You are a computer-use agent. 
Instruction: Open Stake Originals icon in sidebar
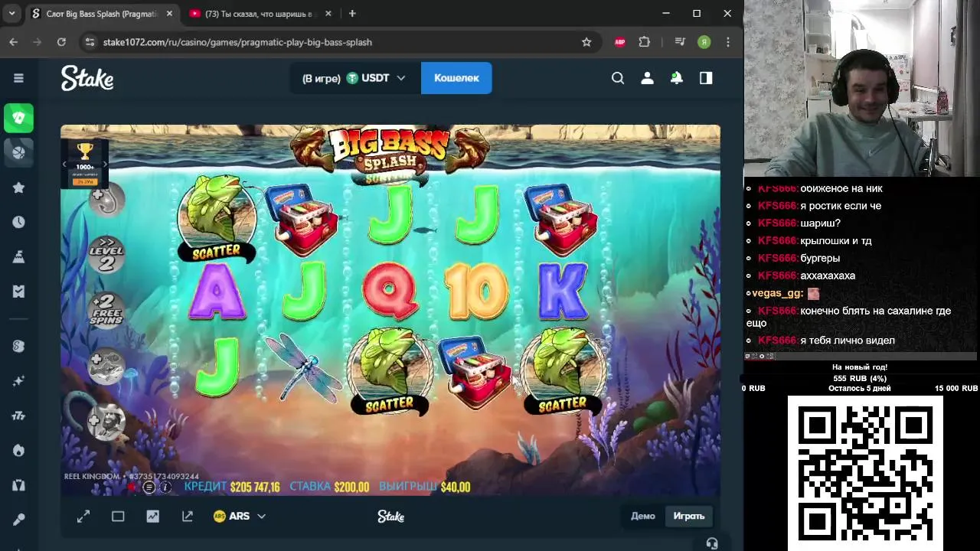(18, 347)
